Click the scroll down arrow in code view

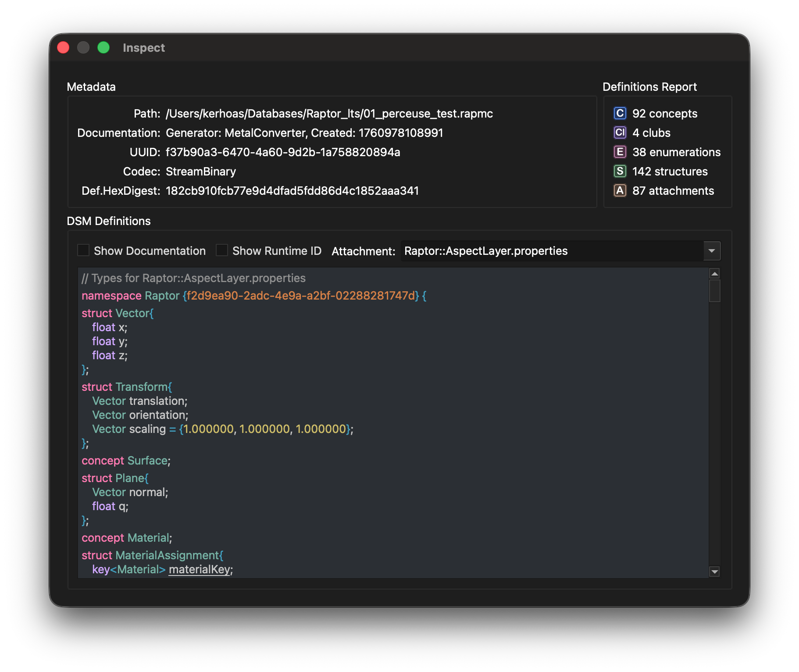pyautogui.click(x=714, y=572)
